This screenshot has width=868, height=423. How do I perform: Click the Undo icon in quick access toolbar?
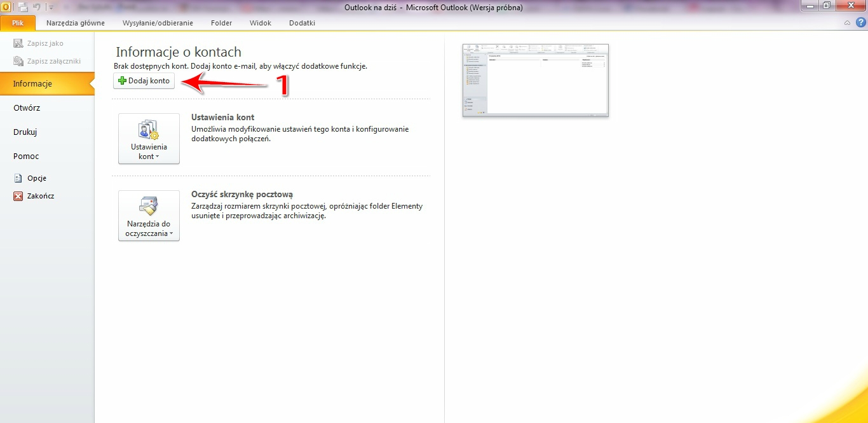(x=37, y=7)
